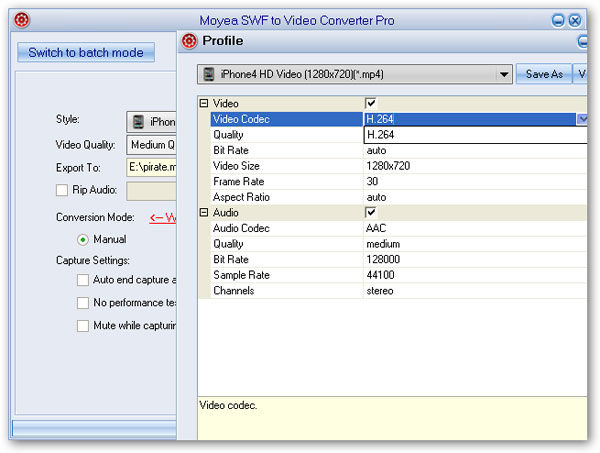The height and width of the screenshot is (453, 600).
Task: Click the Video Size value 1280x720
Action: pos(388,166)
